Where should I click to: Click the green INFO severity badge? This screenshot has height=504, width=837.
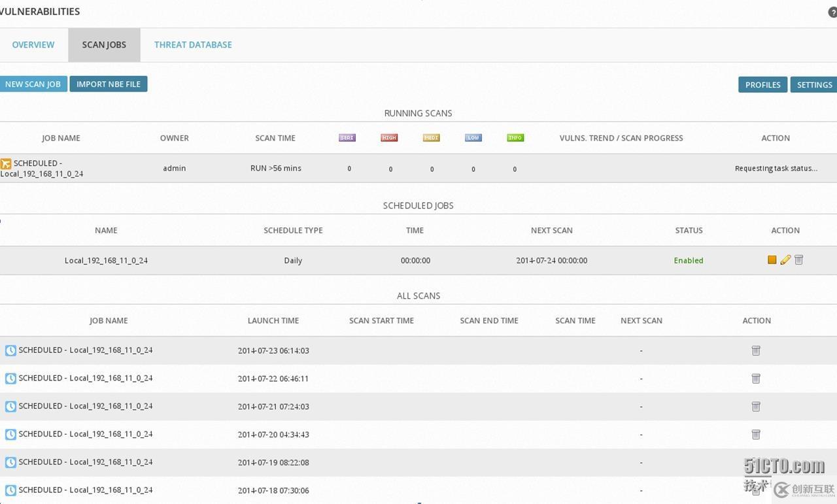[515, 138]
